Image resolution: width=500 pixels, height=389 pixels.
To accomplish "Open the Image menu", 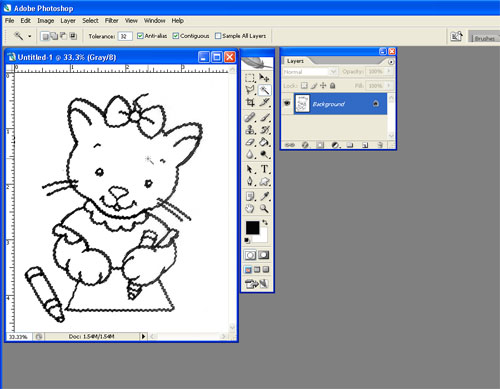I will pyautogui.click(x=46, y=21).
